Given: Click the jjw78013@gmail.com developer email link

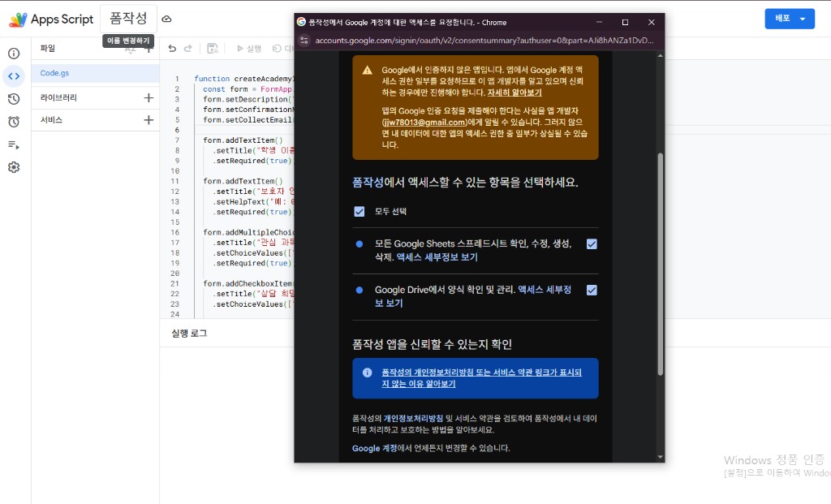Looking at the screenshot, I should (424, 122).
